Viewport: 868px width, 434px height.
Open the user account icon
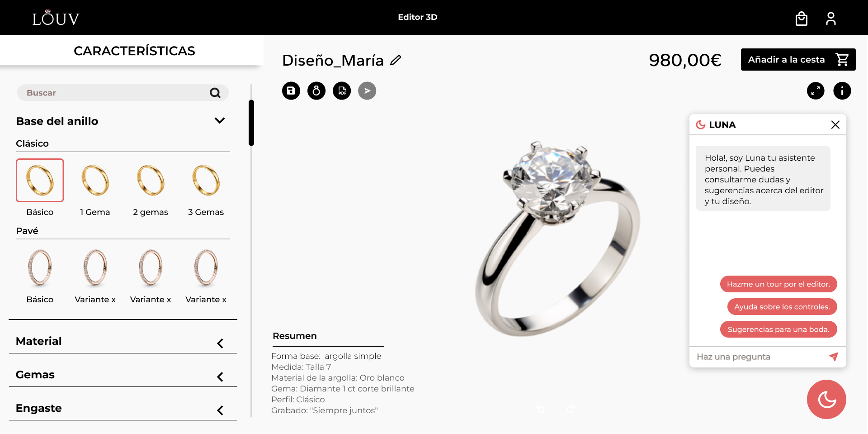831,19
